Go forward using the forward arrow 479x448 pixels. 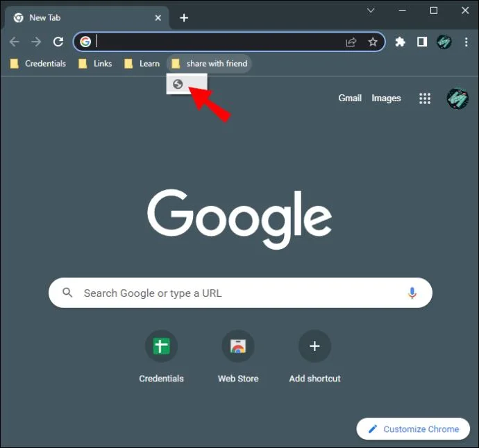pos(36,42)
